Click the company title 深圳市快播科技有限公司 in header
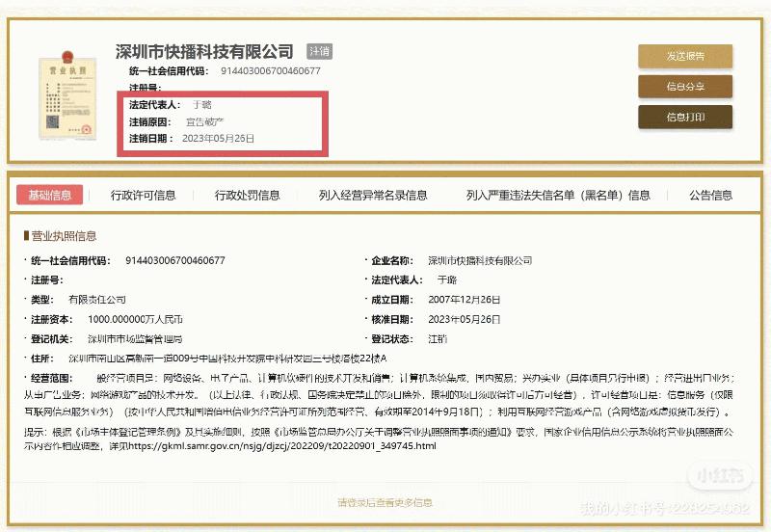 (204, 51)
